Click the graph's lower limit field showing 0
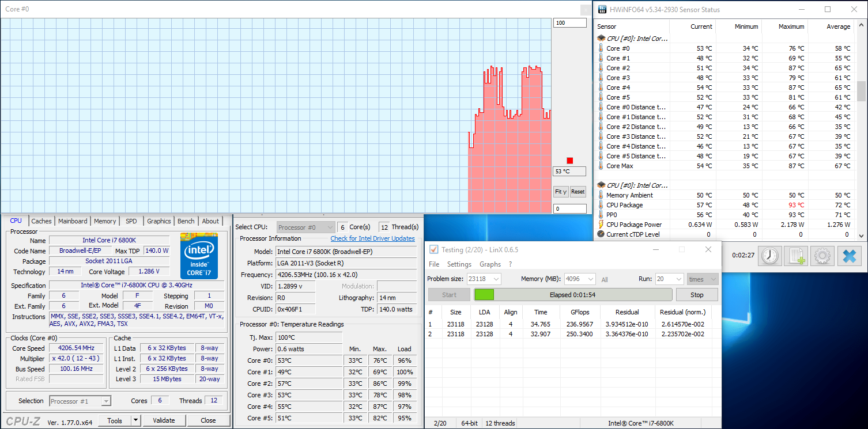Screen dimensions: 868x429 tap(569, 209)
